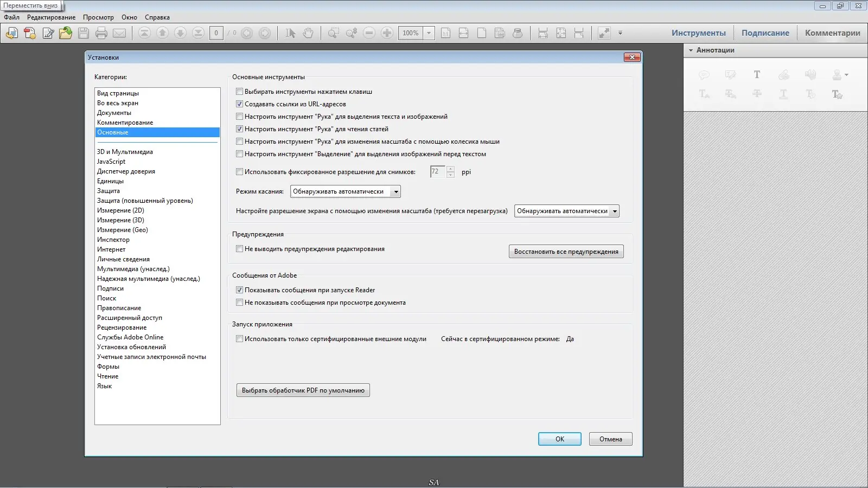Image resolution: width=868 pixels, height=488 pixels.
Task: Click the Zoom In plus icon
Action: point(387,33)
